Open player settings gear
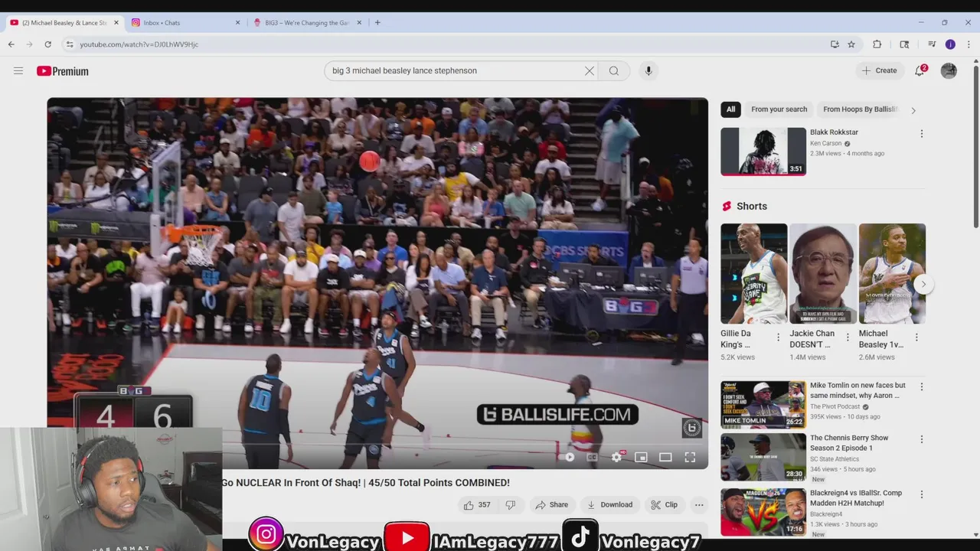This screenshot has height=551, width=980. point(616,457)
